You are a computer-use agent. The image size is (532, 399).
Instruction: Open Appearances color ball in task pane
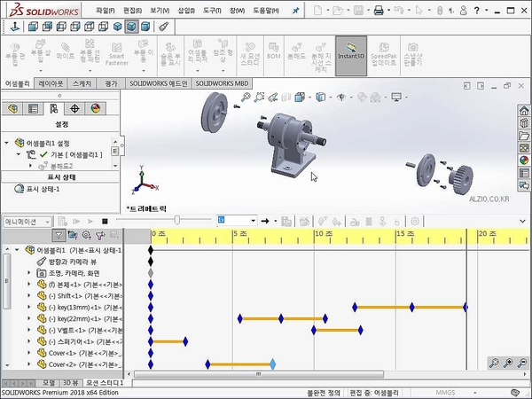[524, 160]
